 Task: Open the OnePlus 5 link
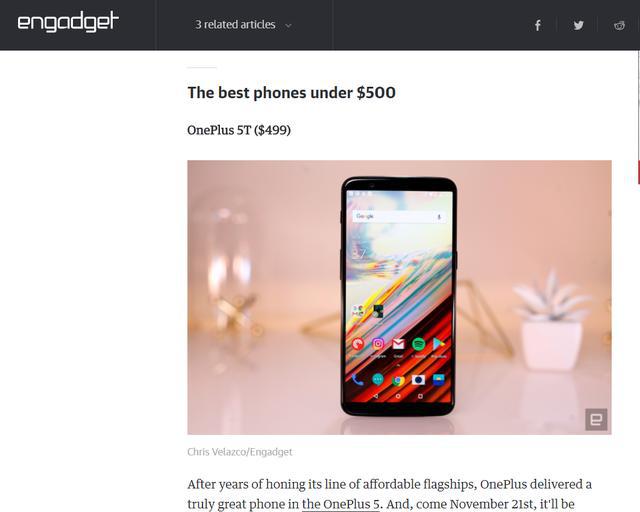pos(341,504)
